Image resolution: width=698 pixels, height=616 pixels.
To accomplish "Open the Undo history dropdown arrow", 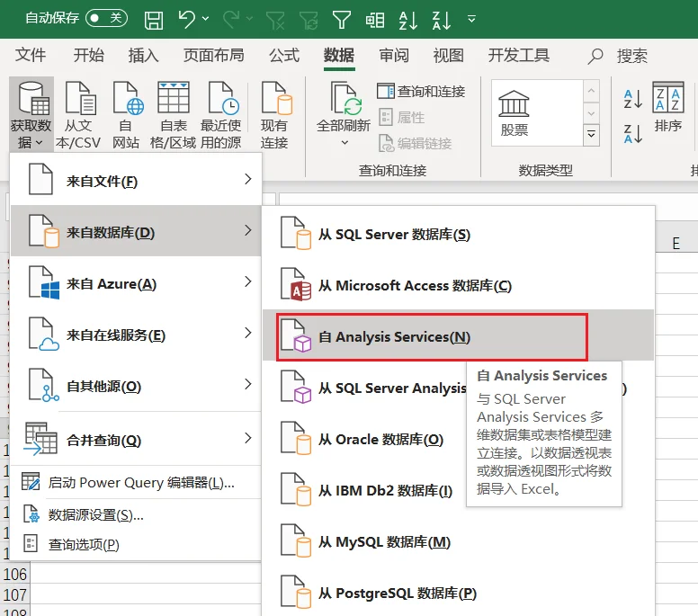I will 205,19.
